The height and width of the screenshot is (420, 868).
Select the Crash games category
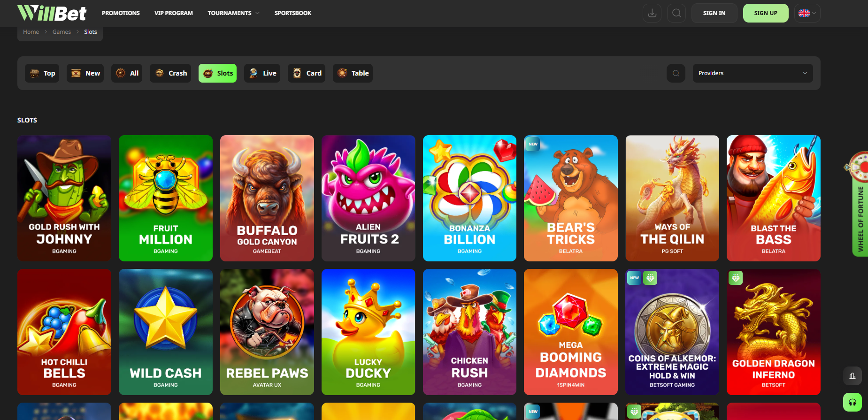[170, 73]
